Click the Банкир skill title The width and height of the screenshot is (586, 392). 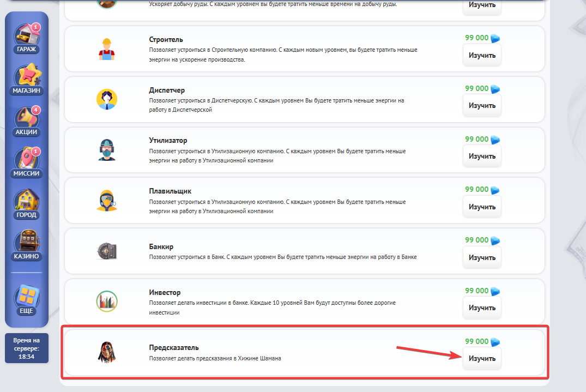(x=161, y=246)
